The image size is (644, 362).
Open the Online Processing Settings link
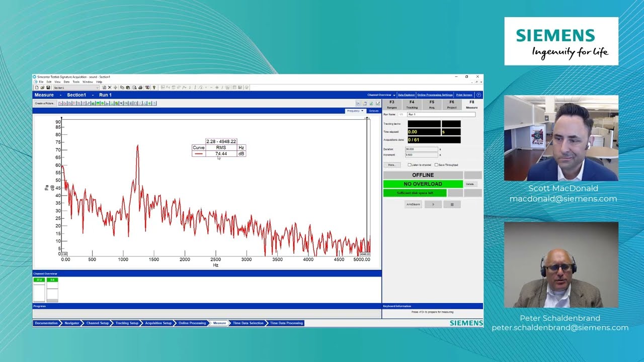[435, 95]
